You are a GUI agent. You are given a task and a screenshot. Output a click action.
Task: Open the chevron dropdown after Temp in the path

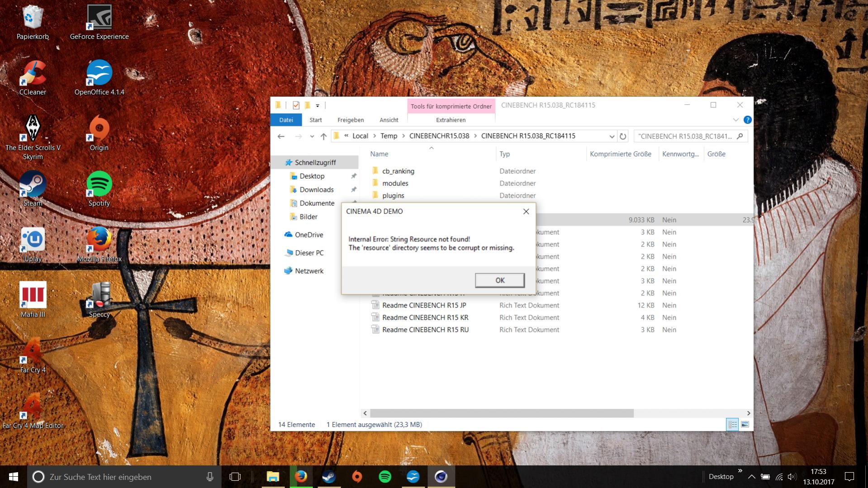[x=403, y=136]
